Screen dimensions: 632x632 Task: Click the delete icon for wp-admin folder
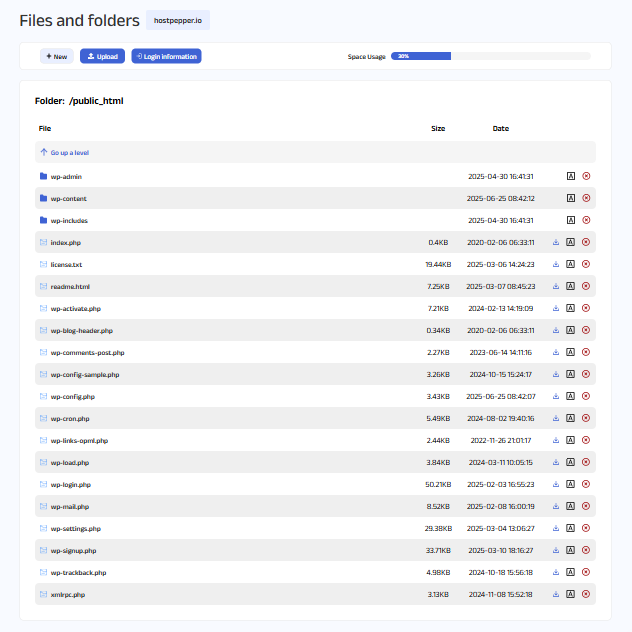[586, 176]
